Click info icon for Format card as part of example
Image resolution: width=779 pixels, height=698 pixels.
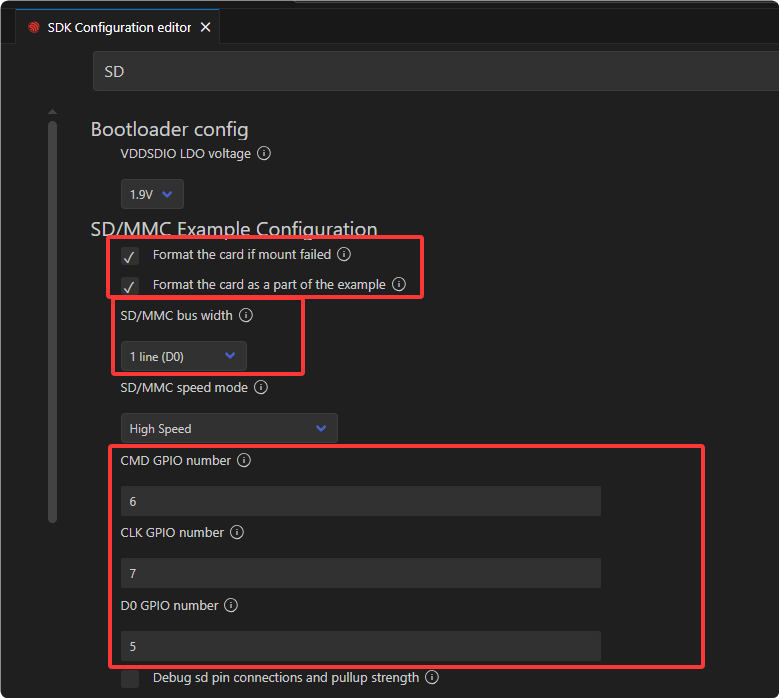(398, 284)
